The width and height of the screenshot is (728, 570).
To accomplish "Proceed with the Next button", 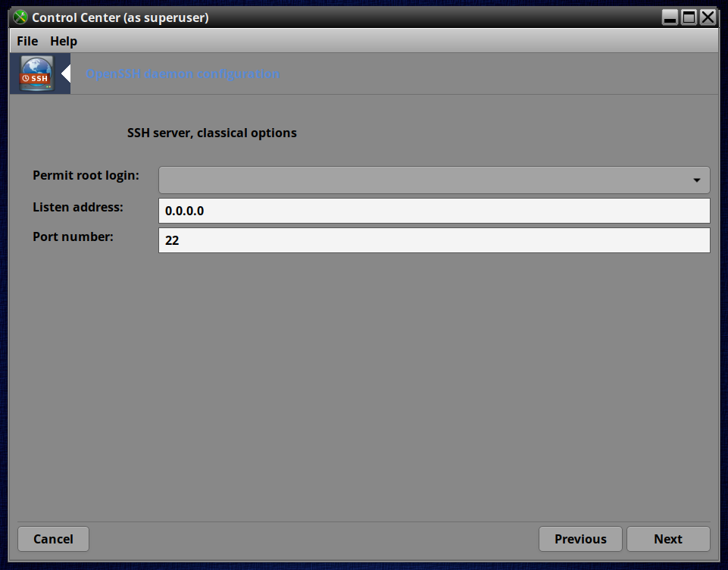I will (668, 539).
